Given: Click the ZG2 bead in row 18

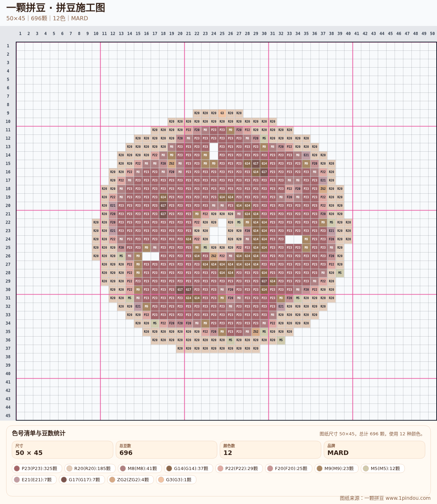Looking at the screenshot, I should tap(323, 189).
